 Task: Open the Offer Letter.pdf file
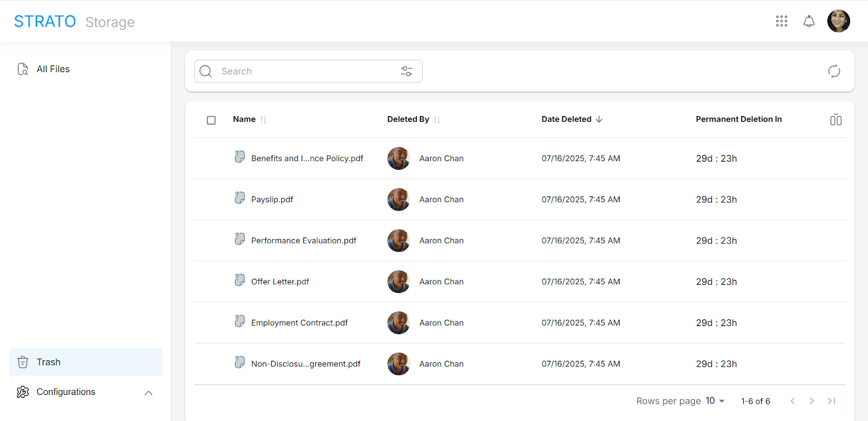click(x=280, y=282)
